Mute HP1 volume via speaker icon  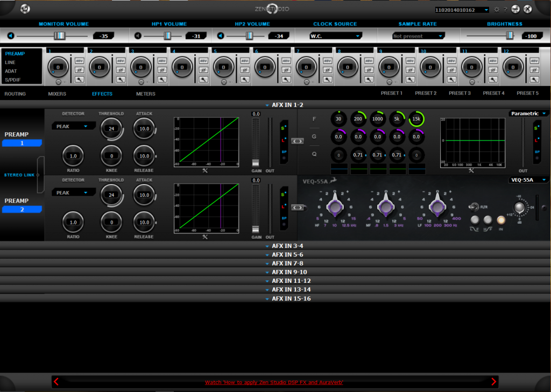(x=138, y=36)
